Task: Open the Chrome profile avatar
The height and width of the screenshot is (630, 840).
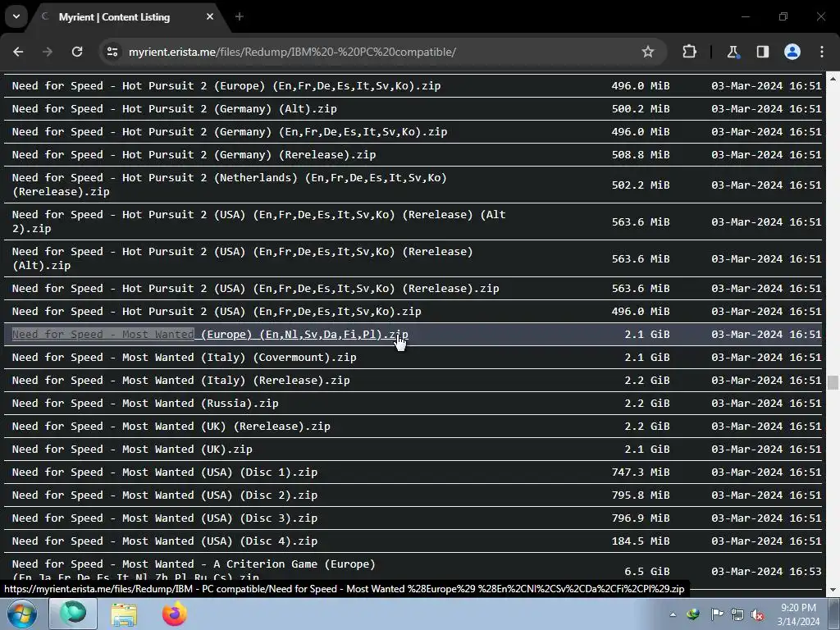Action: tap(792, 52)
